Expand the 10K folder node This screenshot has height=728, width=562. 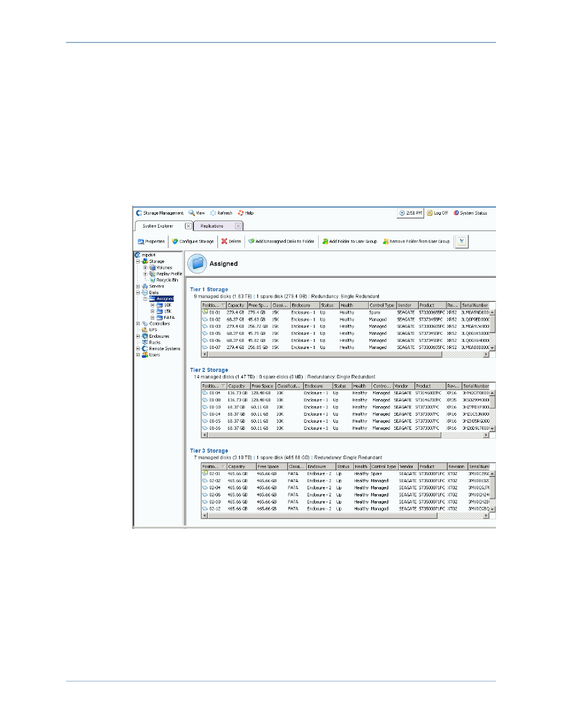pos(153,305)
